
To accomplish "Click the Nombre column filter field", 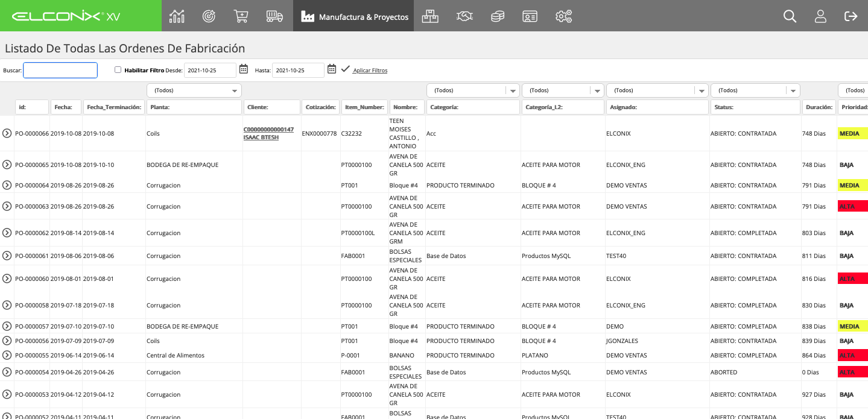I will (407, 107).
